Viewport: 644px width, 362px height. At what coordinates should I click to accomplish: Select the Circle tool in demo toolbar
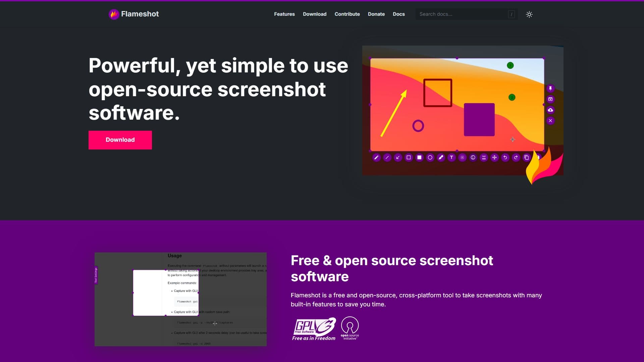430,158
